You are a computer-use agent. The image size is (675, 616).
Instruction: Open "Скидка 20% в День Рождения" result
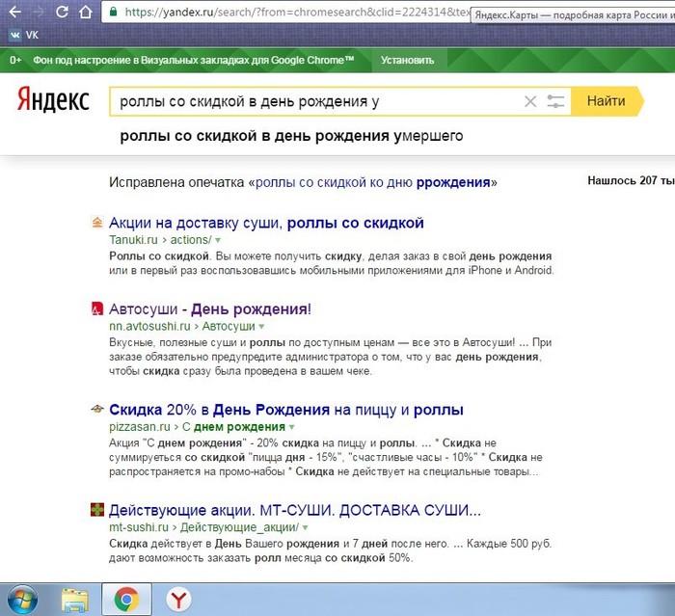(x=286, y=409)
